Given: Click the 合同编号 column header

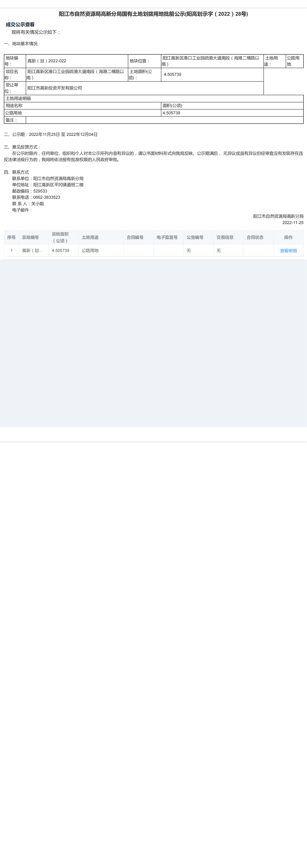Looking at the screenshot, I should 139,238.
